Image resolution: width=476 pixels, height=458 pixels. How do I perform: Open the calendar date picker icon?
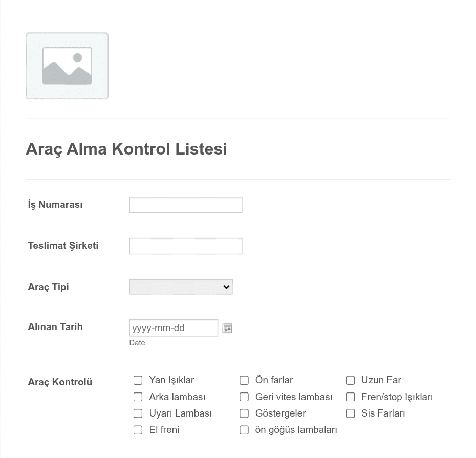(x=227, y=328)
